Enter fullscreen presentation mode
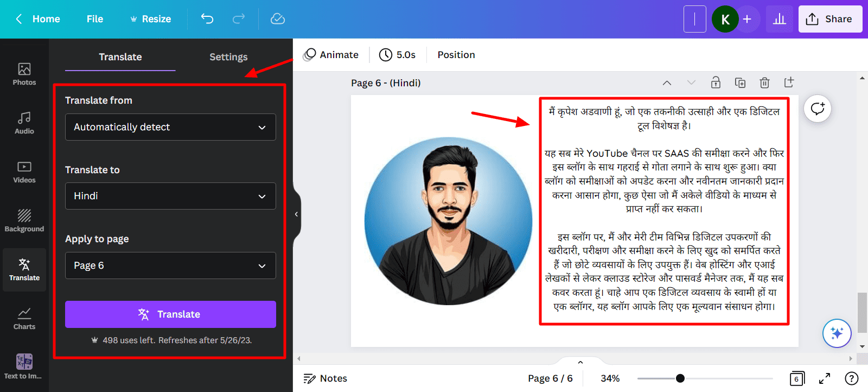 825,378
